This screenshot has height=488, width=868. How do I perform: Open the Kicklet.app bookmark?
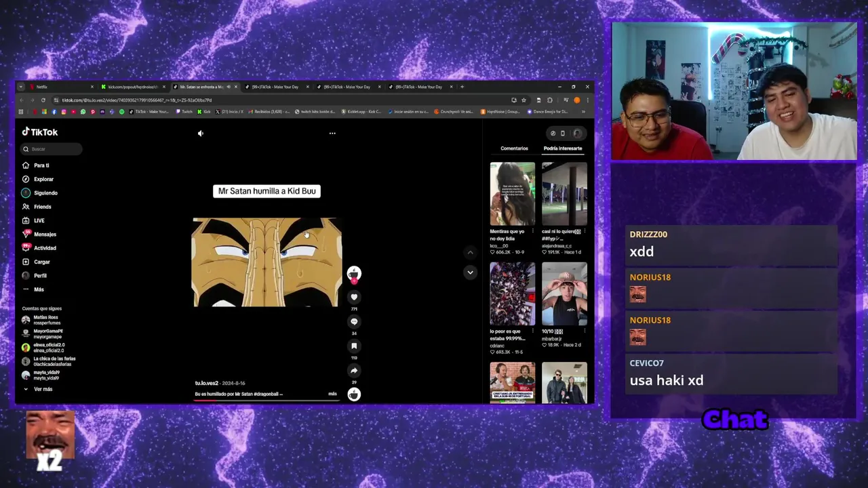pyautogui.click(x=362, y=112)
